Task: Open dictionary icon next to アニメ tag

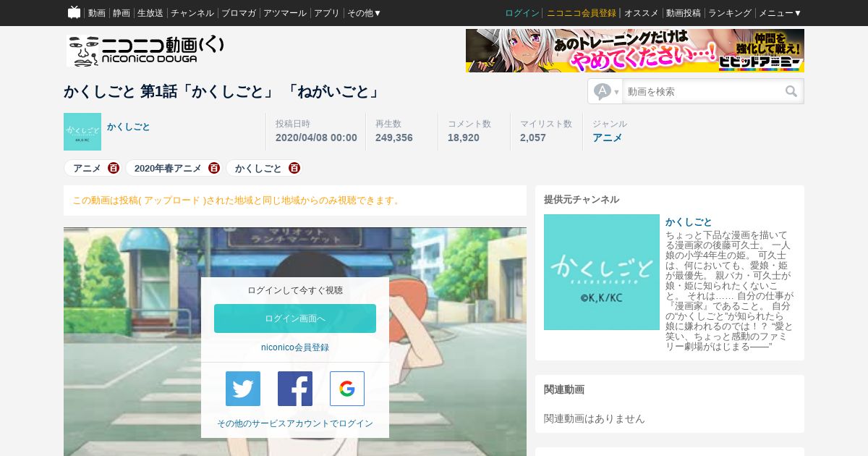Action: (x=114, y=168)
